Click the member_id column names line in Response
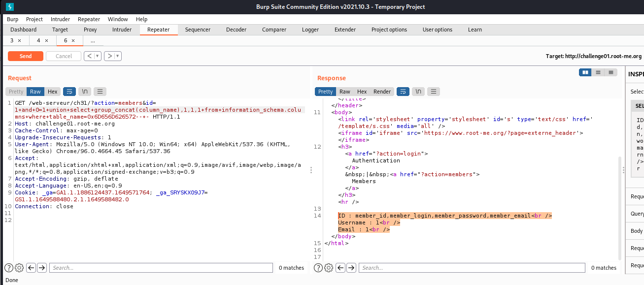 coord(445,216)
